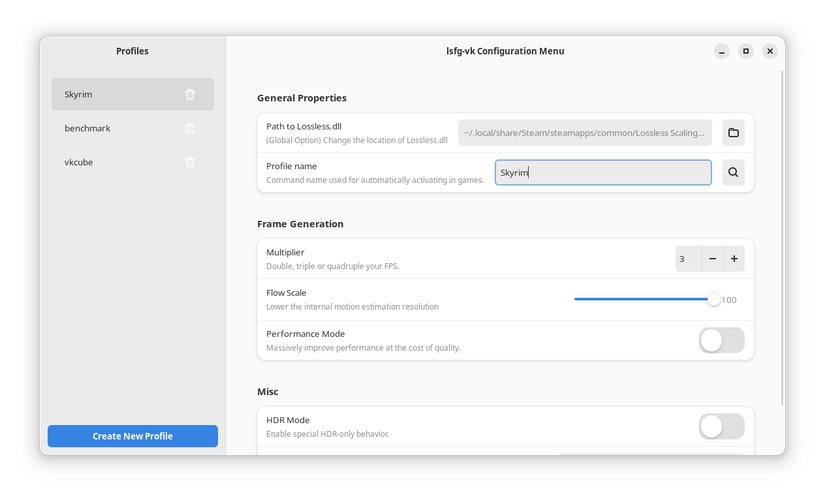The image size is (825, 499).
Task: Remove the vkcube profile via trash icon
Action: pyautogui.click(x=190, y=162)
